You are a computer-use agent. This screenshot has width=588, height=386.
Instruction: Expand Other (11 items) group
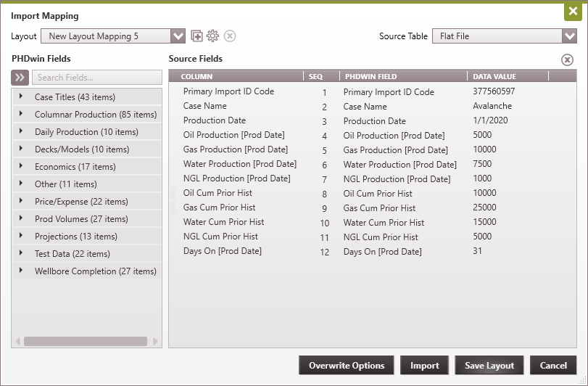21,184
